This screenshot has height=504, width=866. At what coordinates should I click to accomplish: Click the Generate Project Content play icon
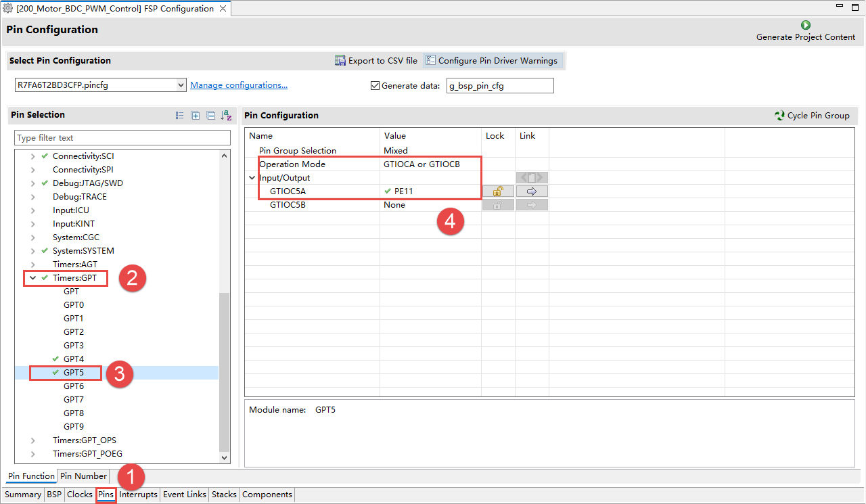tap(806, 25)
